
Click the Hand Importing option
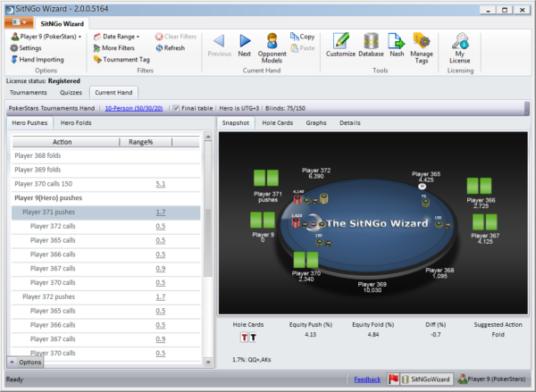pos(42,60)
